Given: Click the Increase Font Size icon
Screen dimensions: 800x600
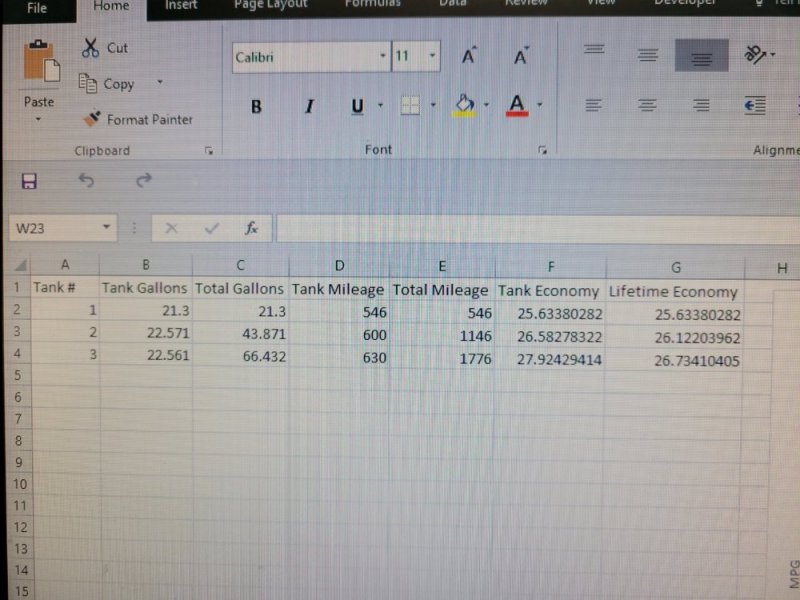Looking at the screenshot, I should [469, 57].
